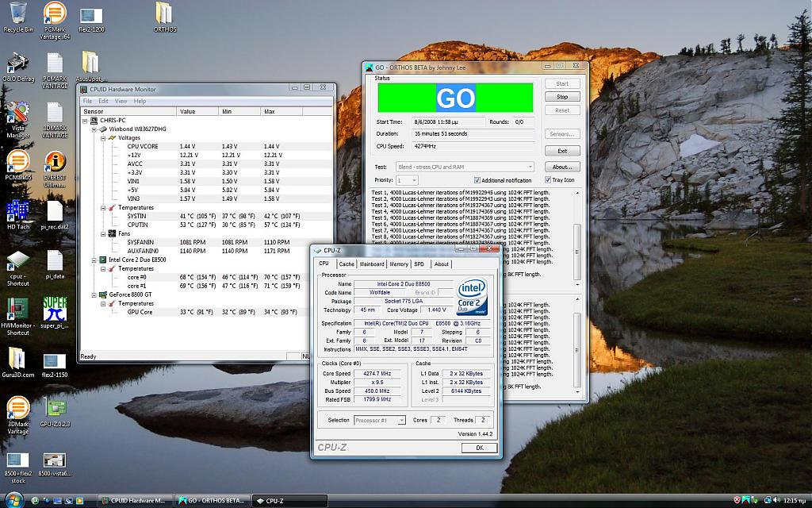812x508 pixels.
Task: Collapse the CHRIS-PC tree node
Action: [86, 121]
